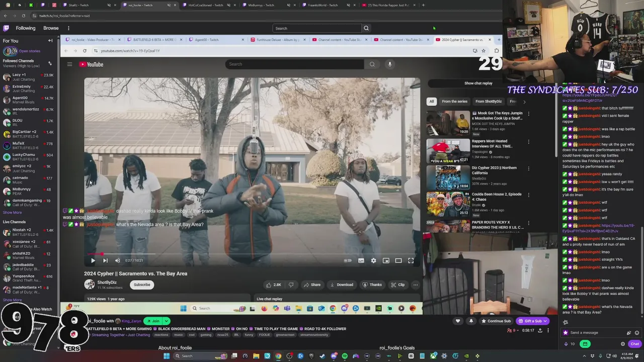Open Nixstah's channel in live channels
644x362 pixels.
(x=29, y=232)
